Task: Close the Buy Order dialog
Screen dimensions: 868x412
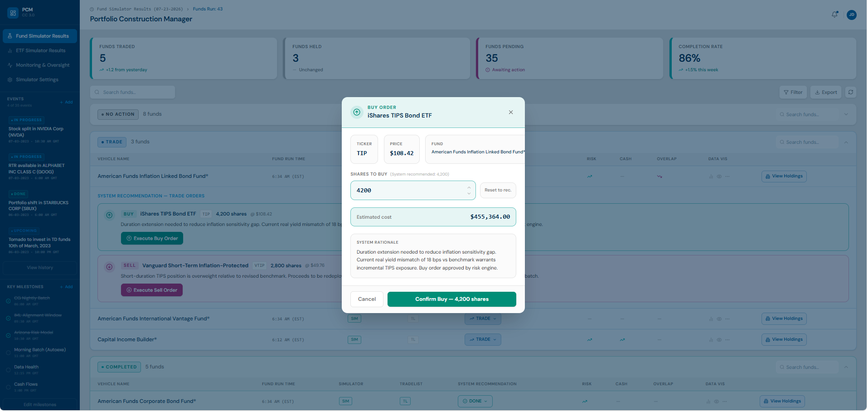Action: (x=511, y=112)
